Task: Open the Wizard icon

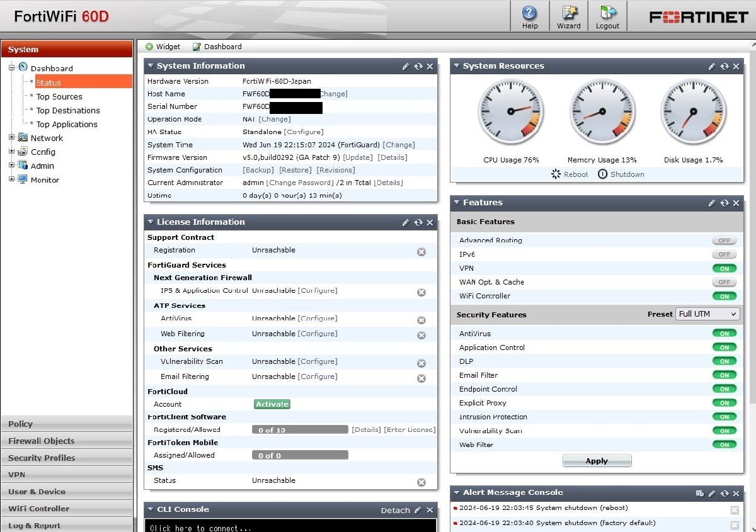Action: click(568, 13)
